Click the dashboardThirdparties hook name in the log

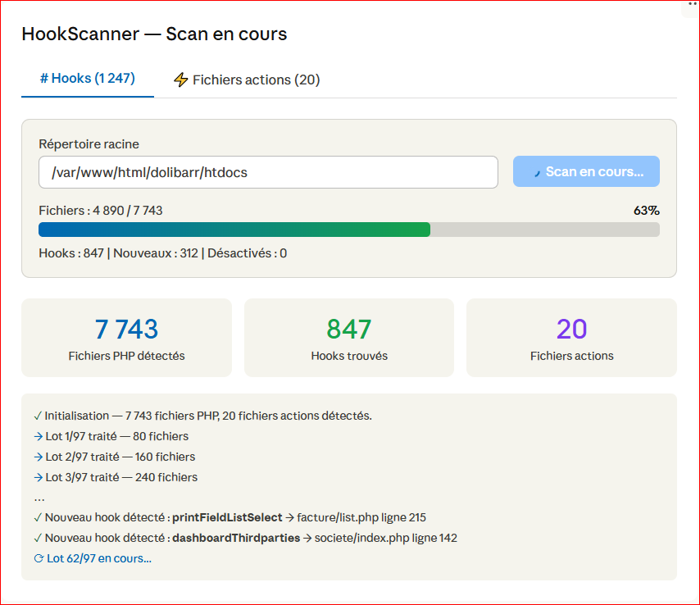click(236, 538)
